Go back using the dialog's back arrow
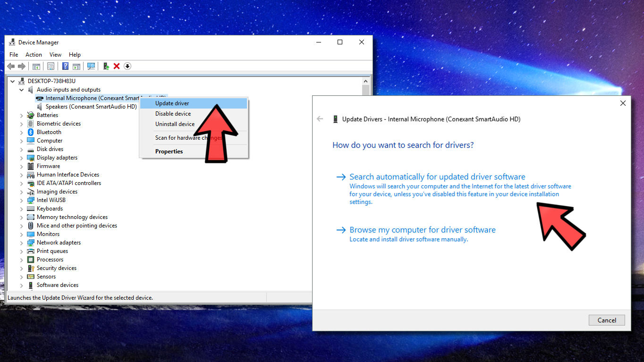 [320, 119]
